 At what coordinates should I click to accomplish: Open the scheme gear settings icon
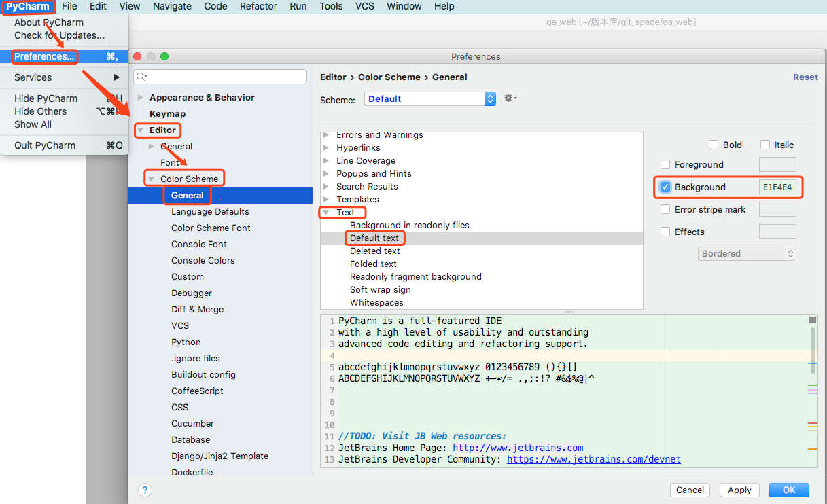(510, 98)
